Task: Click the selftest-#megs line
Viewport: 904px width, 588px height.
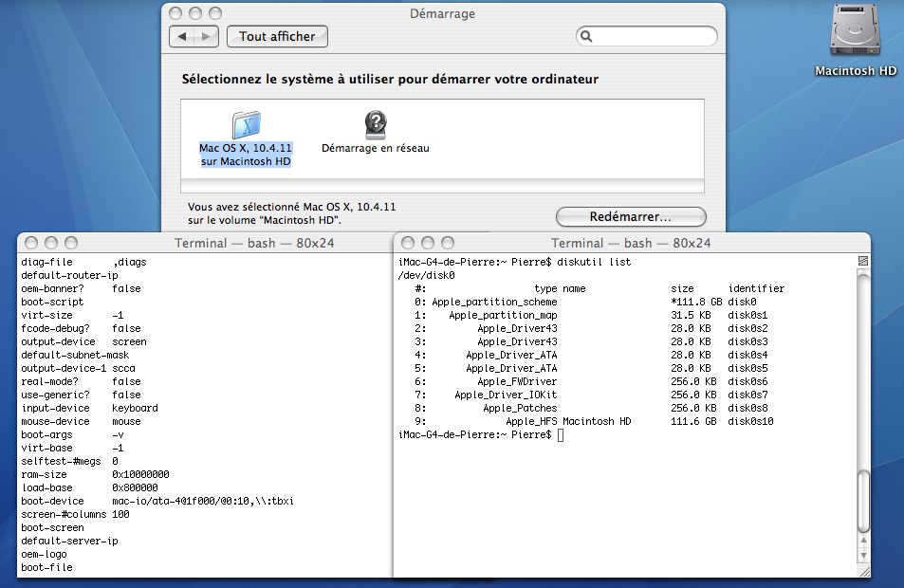Action: (70, 461)
